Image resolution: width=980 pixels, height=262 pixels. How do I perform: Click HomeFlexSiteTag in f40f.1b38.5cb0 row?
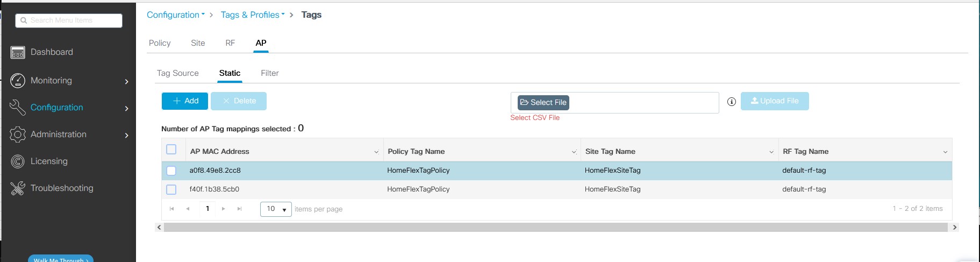click(x=613, y=189)
